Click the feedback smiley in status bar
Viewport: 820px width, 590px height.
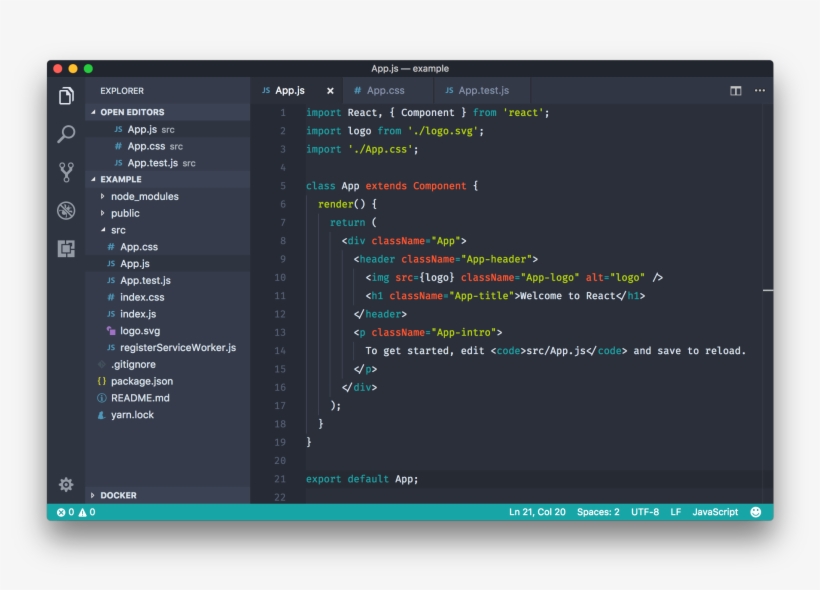(755, 512)
